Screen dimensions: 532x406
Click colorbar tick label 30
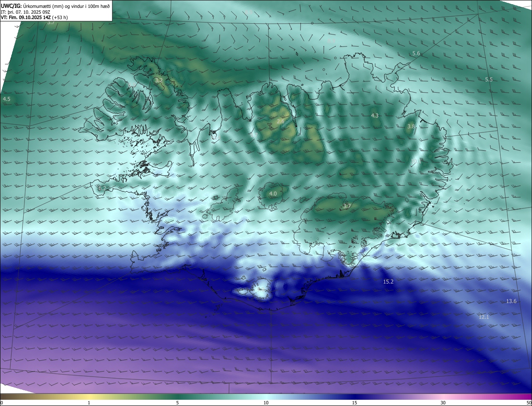coord(443,403)
